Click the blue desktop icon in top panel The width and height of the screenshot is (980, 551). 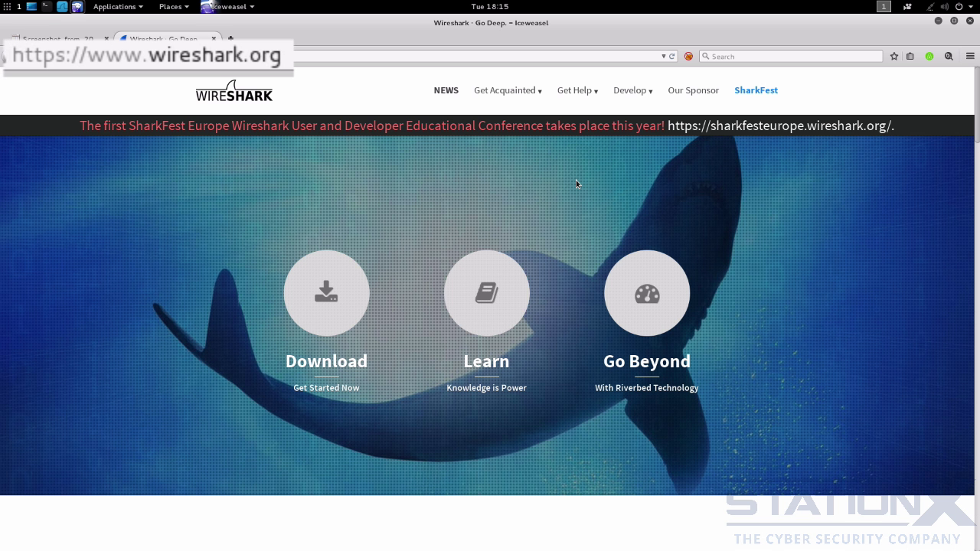31,6
